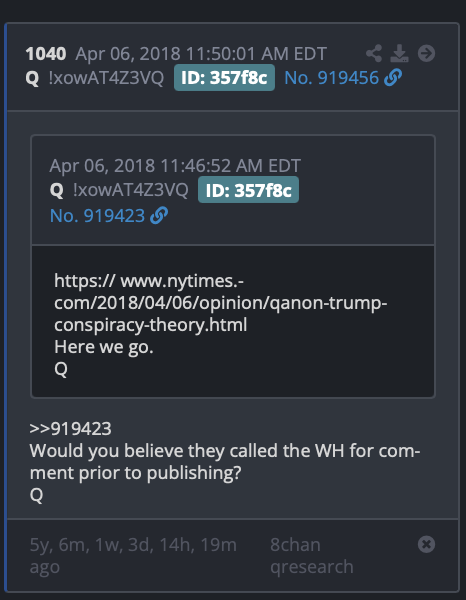Click the chain link icon beside No. 919423
466x600 pixels.
tap(159, 215)
